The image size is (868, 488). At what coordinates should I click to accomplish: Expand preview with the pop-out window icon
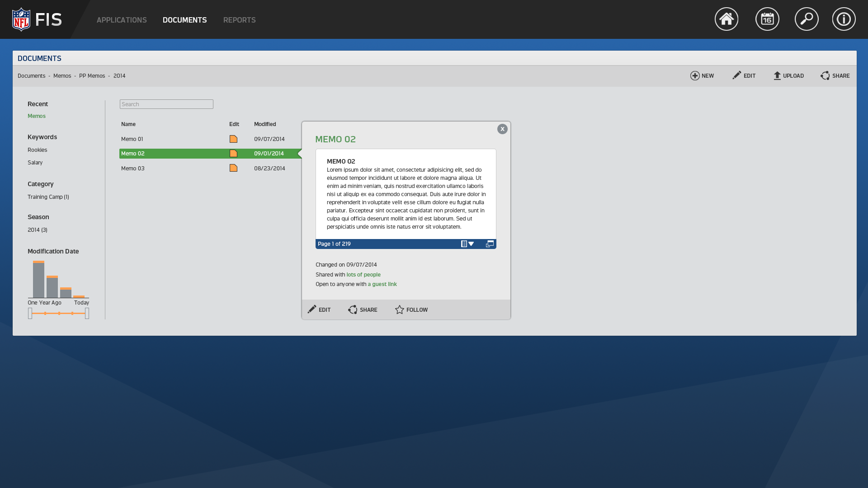(x=490, y=244)
